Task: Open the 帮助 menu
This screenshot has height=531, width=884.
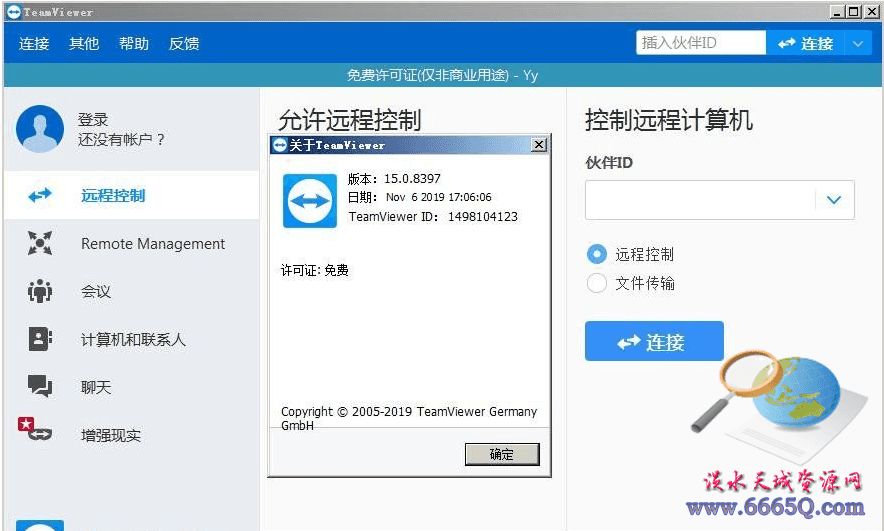Action: click(x=134, y=43)
